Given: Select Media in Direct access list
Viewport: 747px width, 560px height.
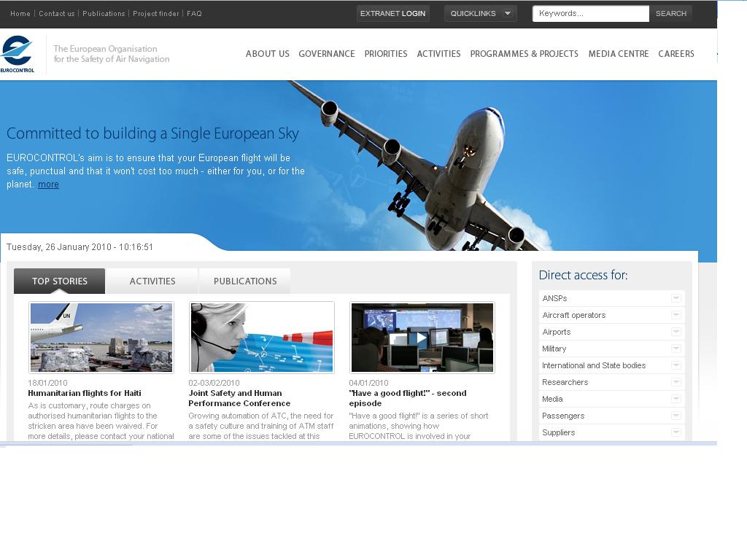Looking at the screenshot, I should pos(552,399).
